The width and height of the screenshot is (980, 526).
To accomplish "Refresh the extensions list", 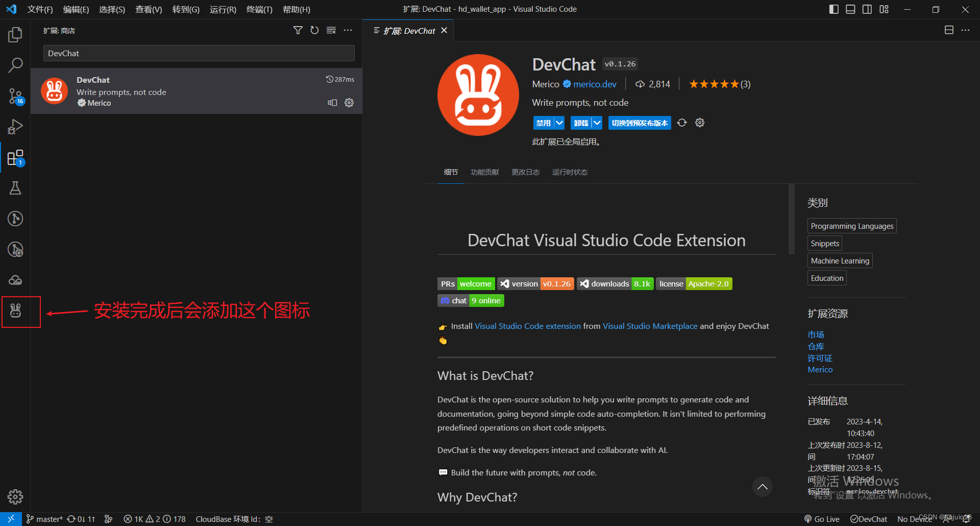I will point(314,31).
